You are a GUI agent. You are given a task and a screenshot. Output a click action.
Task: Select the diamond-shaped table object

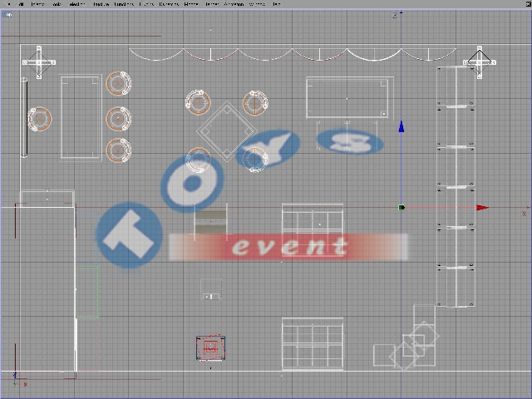click(227, 131)
